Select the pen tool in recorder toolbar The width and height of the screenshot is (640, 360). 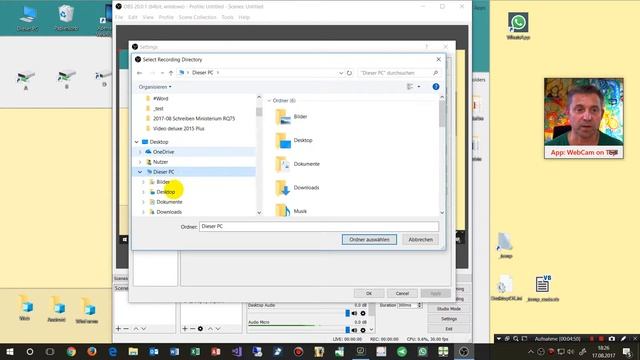click(623, 339)
